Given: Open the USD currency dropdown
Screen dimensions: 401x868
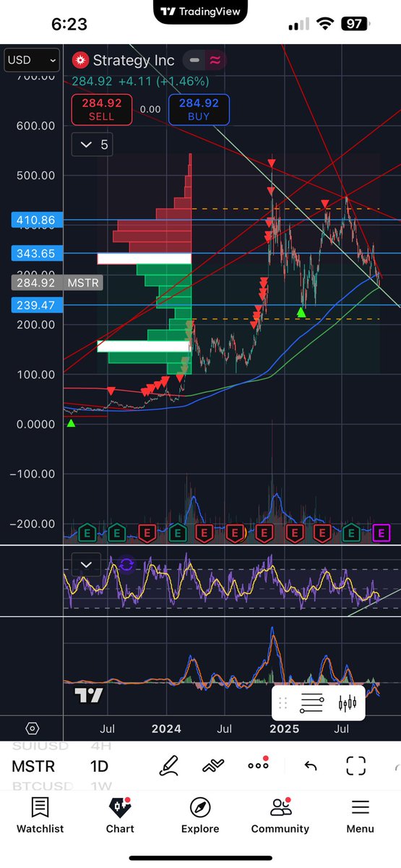Looking at the screenshot, I should pos(31,60).
